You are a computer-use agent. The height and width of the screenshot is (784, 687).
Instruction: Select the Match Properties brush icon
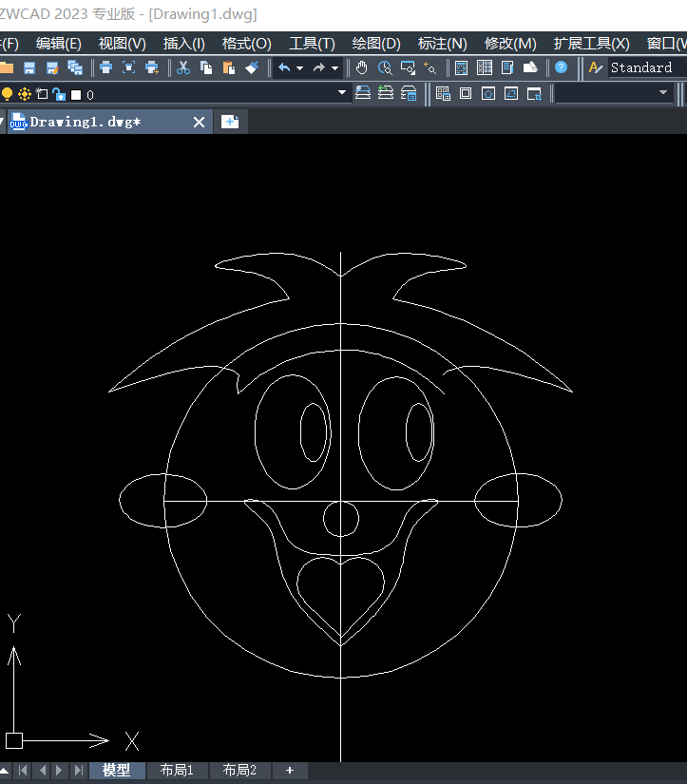click(x=252, y=67)
